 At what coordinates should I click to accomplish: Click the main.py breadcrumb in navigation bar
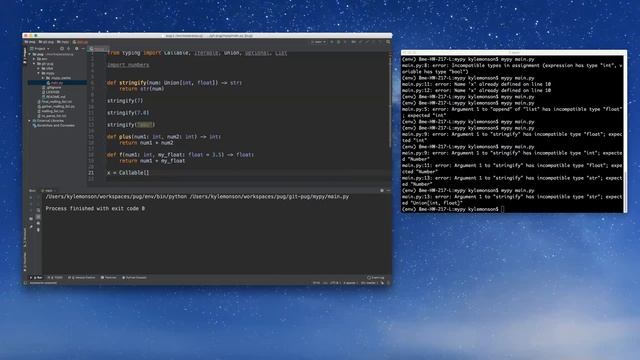(80, 42)
